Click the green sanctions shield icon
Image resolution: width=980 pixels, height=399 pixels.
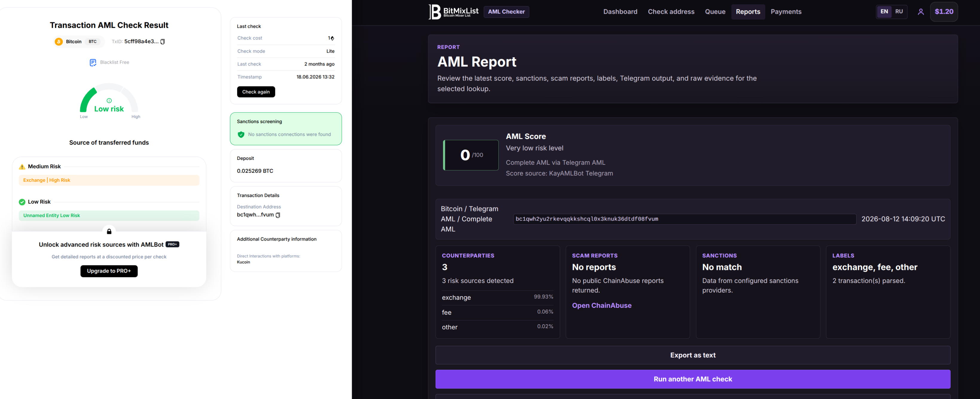coord(241,134)
